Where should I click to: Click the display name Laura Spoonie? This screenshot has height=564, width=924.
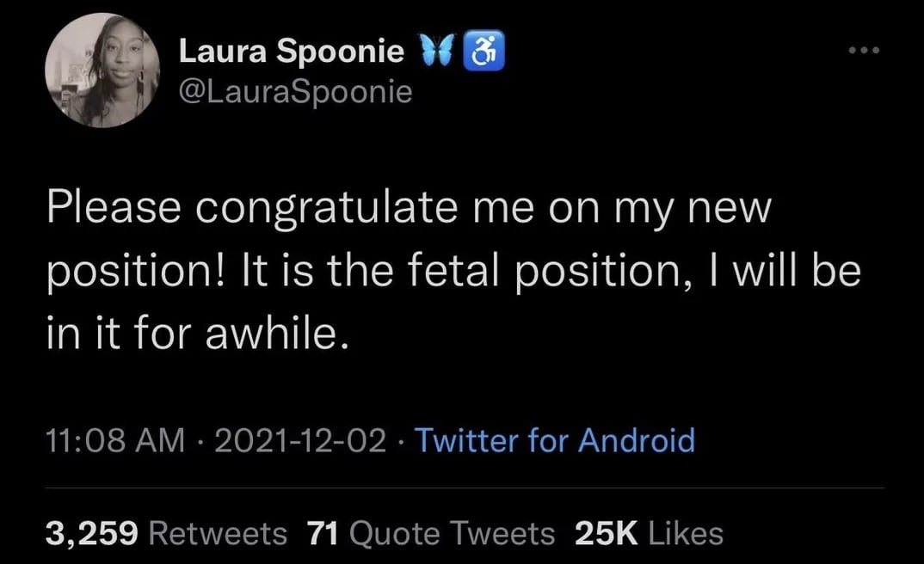coord(291,52)
